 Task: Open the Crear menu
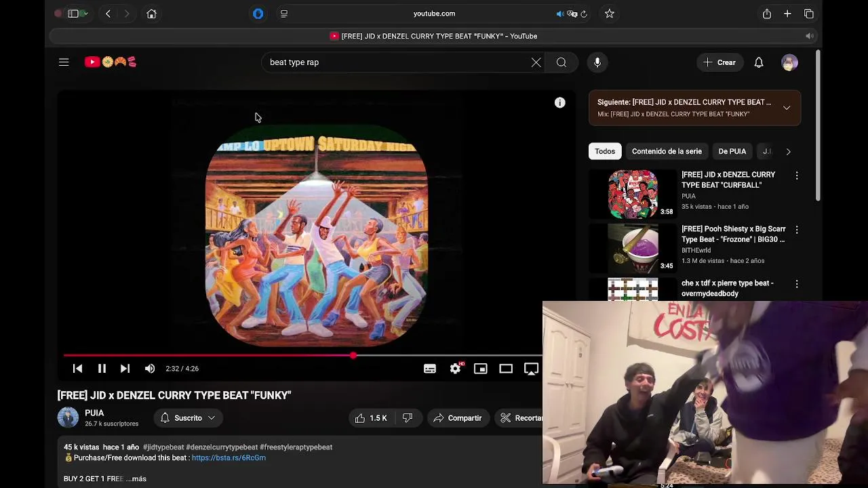tap(719, 62)
